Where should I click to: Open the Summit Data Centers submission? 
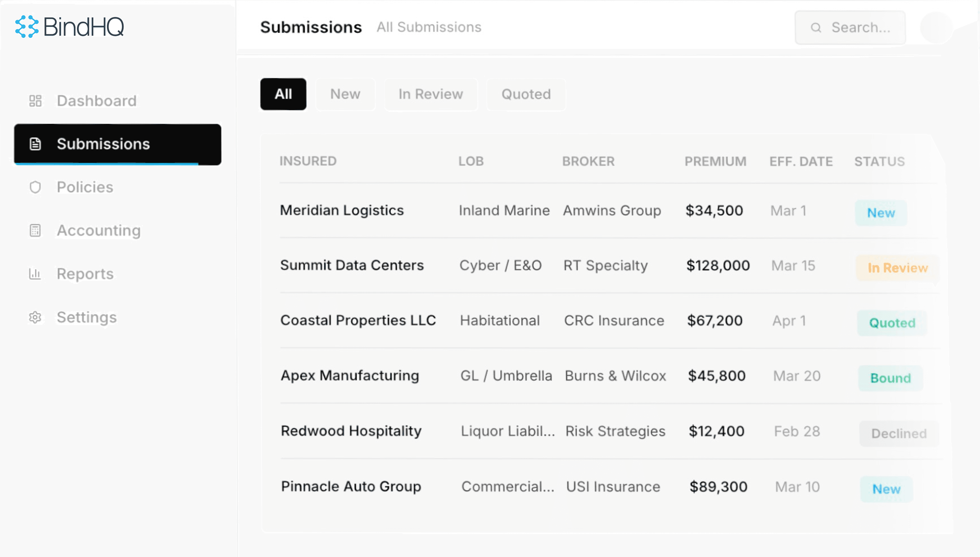tap(352, 265)
